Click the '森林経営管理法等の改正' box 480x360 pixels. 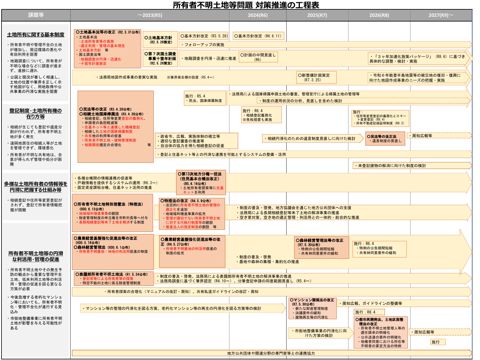point(322,247)
